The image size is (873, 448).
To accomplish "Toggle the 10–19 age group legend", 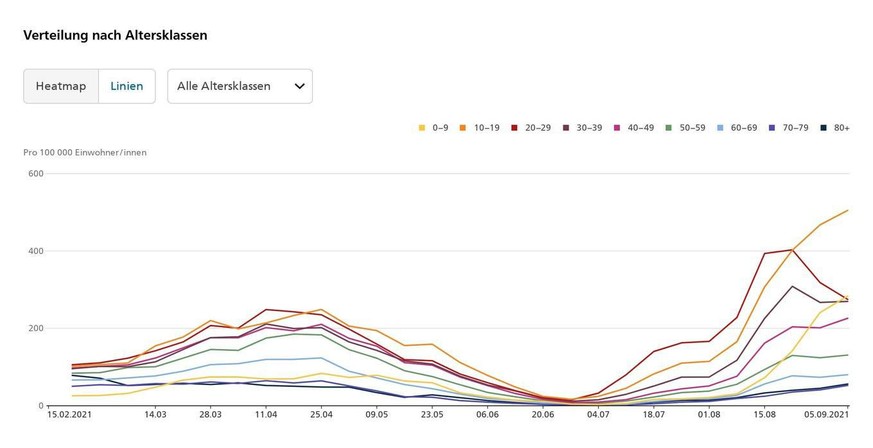I will pos(480,128).
